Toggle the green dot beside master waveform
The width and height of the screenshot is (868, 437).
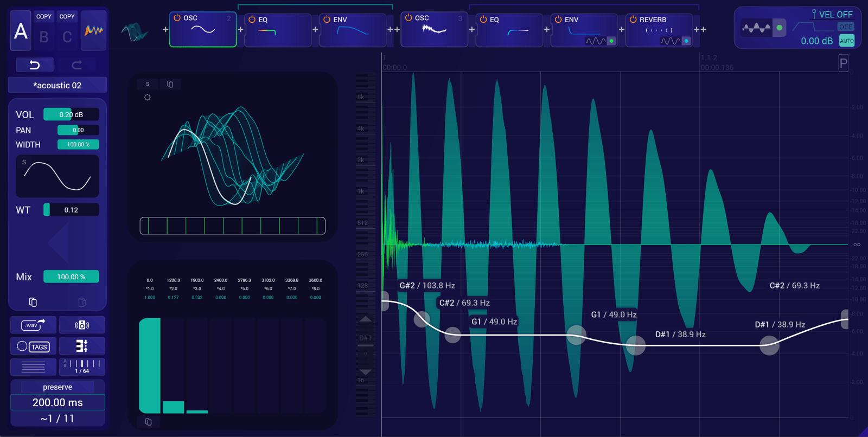point(779,28)
